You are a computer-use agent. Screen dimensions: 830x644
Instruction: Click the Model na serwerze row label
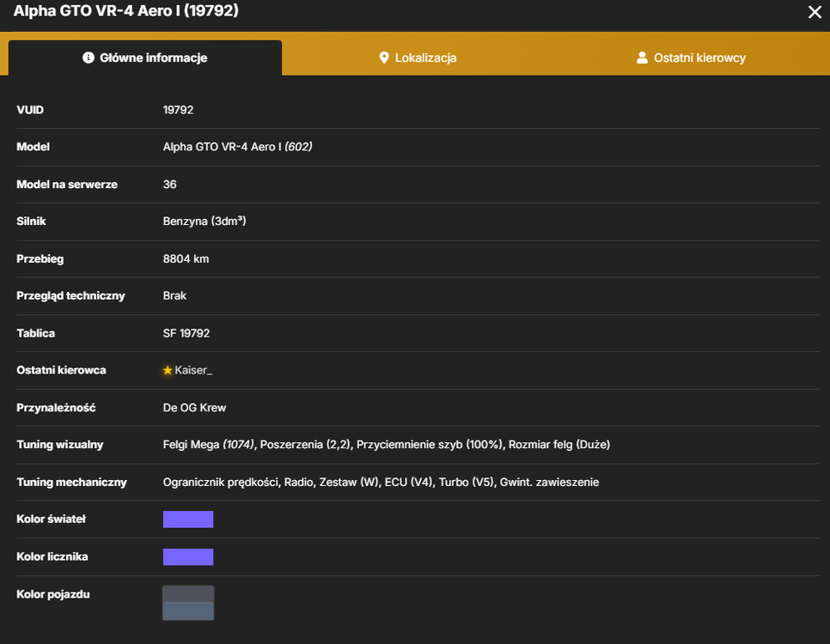point(67,184)
